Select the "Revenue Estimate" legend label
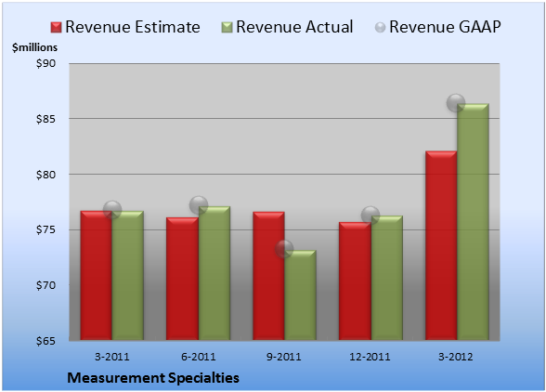Image resolution: width=546 pixels, height=392 pixels. (x=133, y=27)
